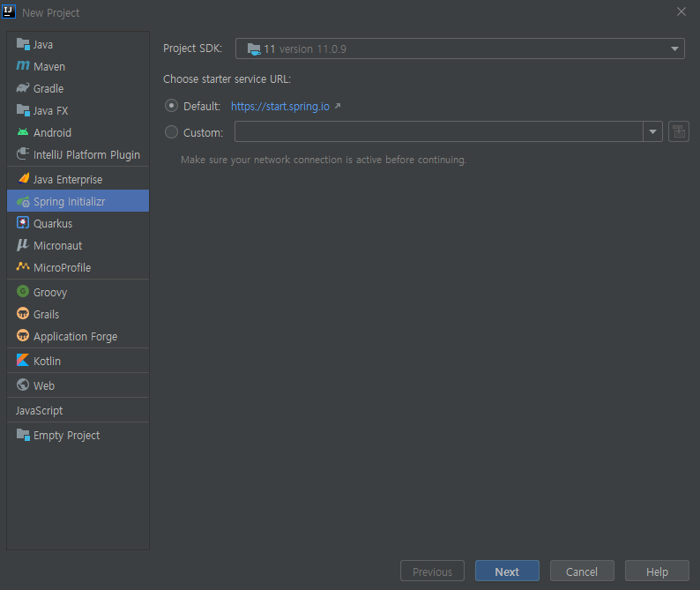Open the Project SDK dropdown
Image resolution: width=700 pixels, height=590 pixels.
[460, 49]
